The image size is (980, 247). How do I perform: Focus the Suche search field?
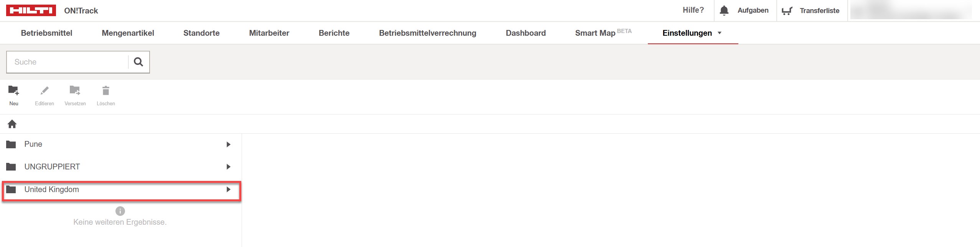tap(68, 62)
